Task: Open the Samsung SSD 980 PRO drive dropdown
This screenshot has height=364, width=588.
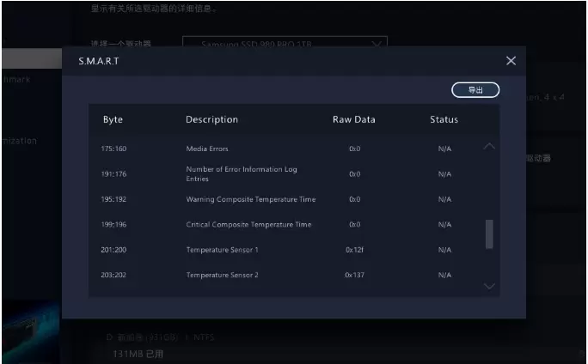Action: tap(285, 43)
